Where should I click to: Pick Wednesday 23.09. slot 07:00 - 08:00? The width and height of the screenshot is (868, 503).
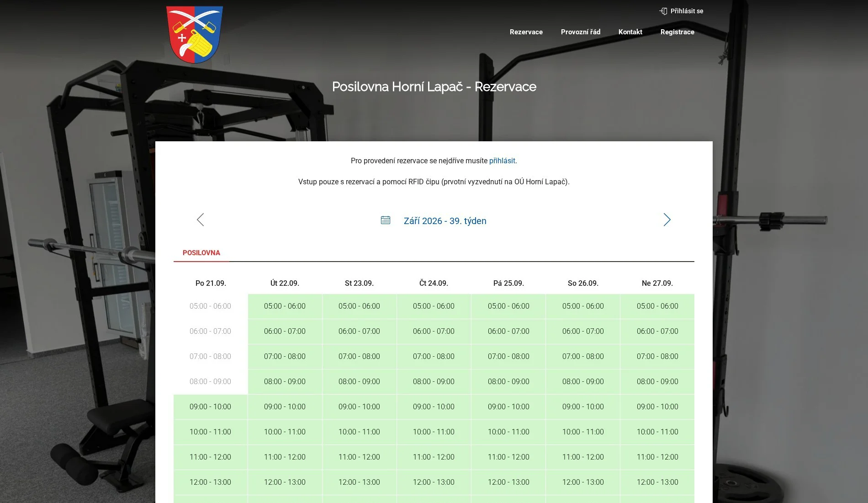[360, 357]
